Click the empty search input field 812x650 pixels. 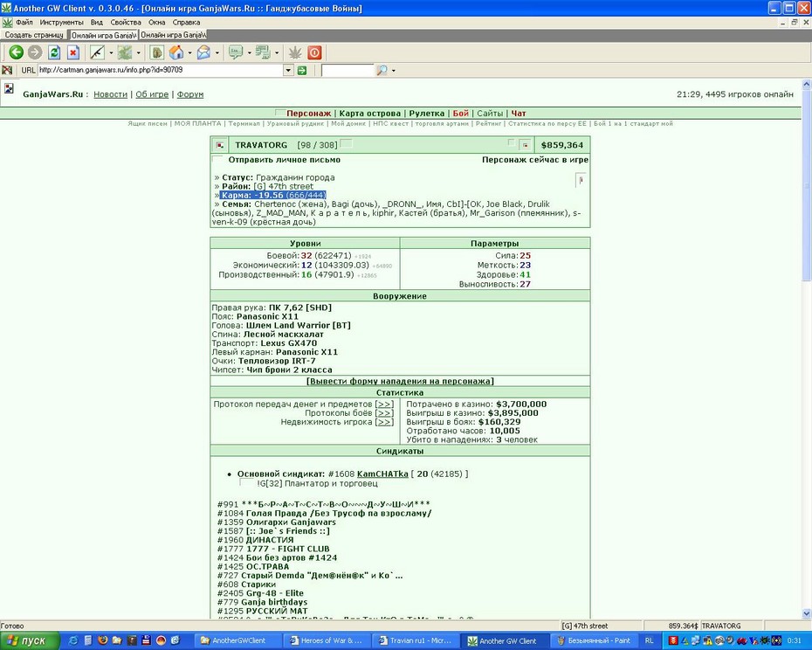tap(347, 71)
